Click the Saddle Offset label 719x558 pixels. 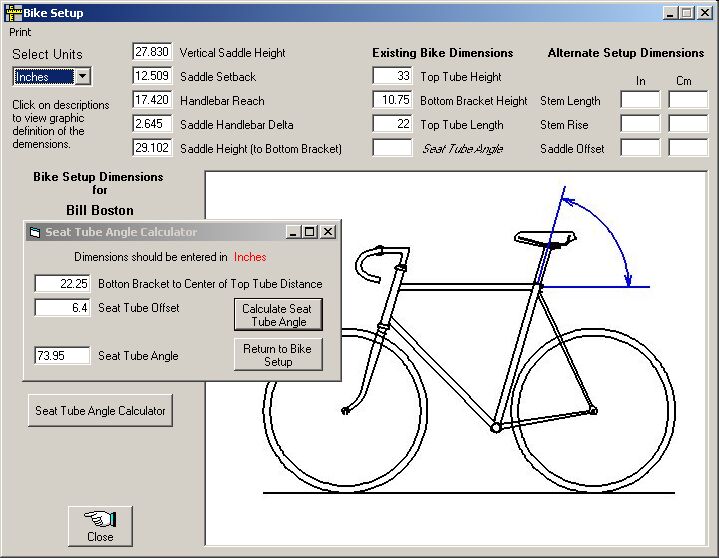(572, 149)
